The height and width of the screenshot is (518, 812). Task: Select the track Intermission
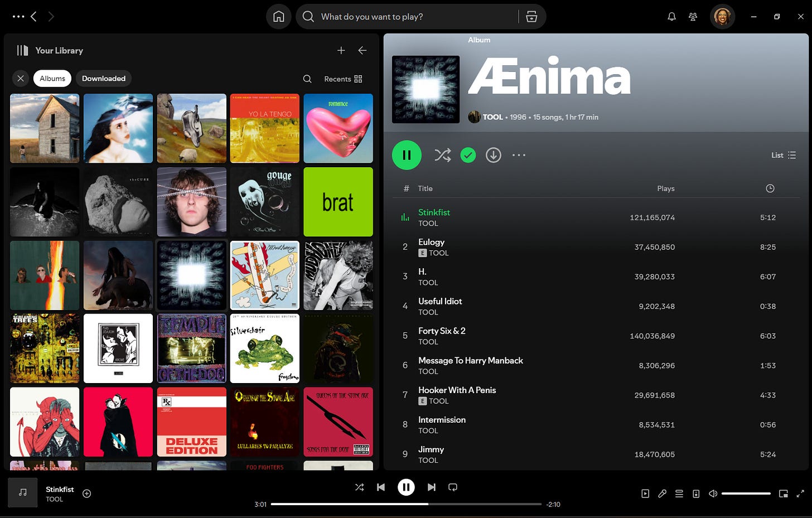click(x=597, y=424)
